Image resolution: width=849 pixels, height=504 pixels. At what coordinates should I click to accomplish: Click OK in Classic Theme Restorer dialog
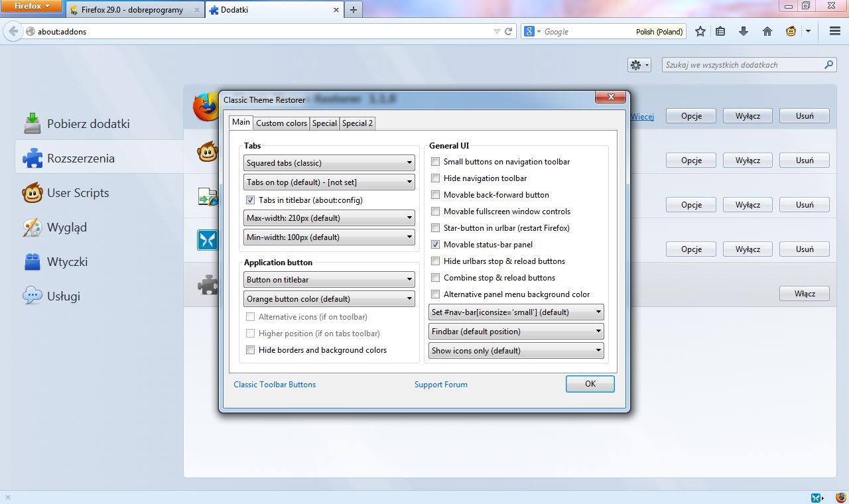tap(590, 384)
